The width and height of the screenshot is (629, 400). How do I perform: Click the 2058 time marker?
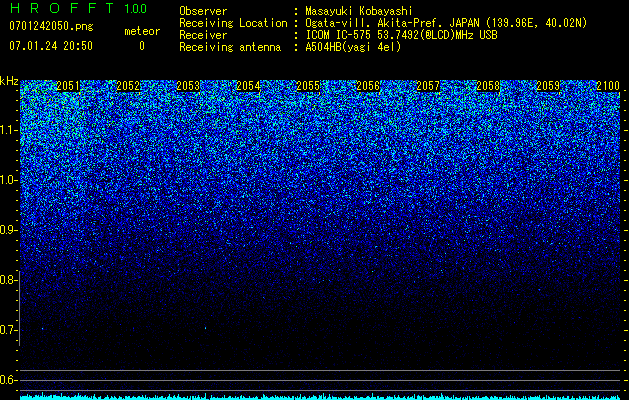(488, 86)
